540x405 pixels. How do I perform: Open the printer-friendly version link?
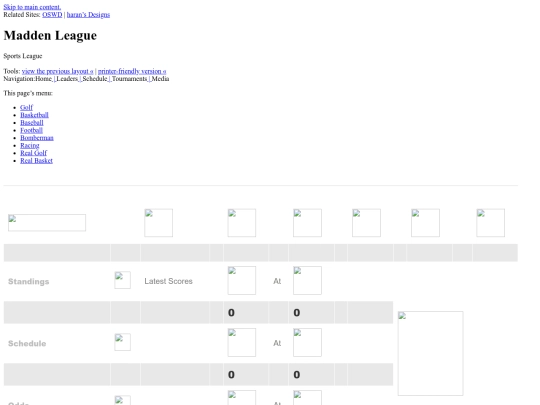click(132, 71)
